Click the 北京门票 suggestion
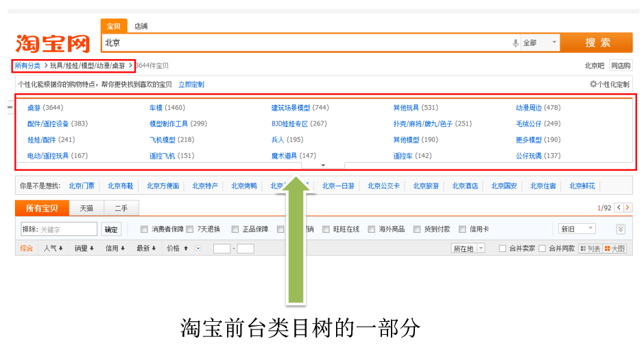The width and height of the screenshot is (644, 350). tap(82, 186)
